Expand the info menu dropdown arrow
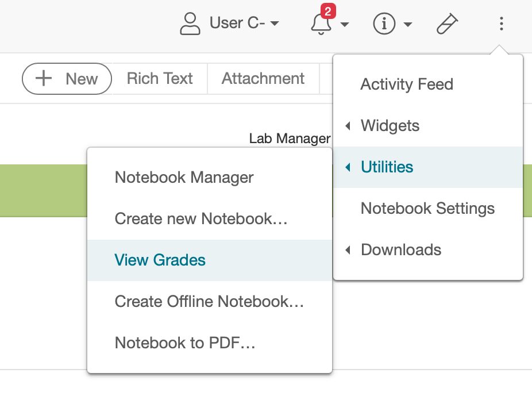This screenshot has height=396, width=532. click(407, 24)
